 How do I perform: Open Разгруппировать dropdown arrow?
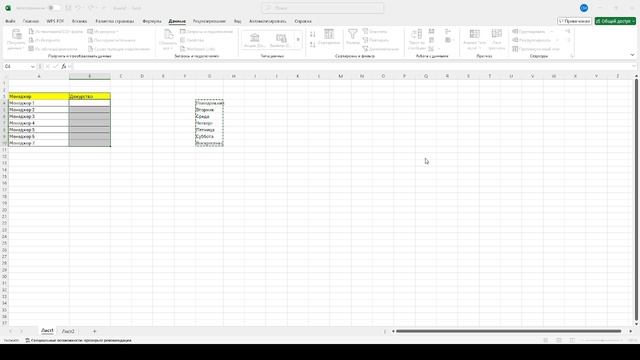557,40
